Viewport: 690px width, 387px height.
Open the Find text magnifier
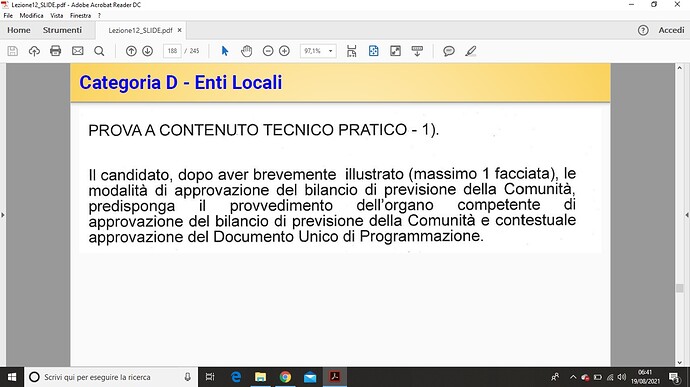tap(99, 51)
